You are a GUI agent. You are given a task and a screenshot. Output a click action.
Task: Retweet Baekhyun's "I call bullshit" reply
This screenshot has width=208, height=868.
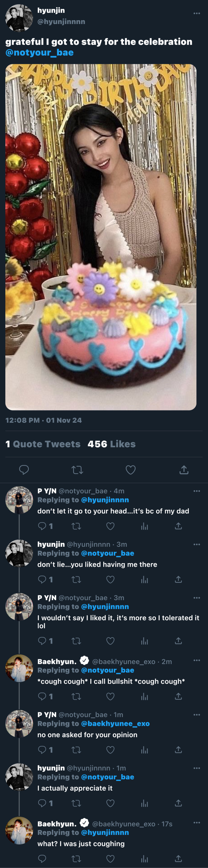76,696
